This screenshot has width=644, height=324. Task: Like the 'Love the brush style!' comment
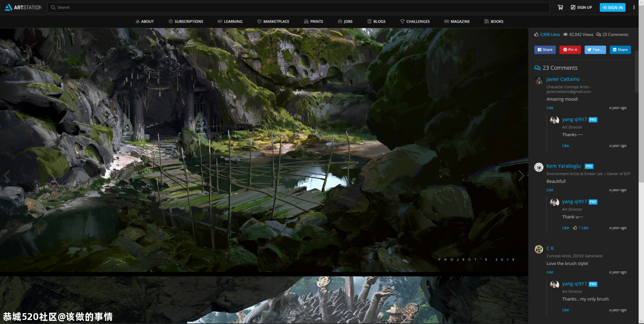(550, 272)
